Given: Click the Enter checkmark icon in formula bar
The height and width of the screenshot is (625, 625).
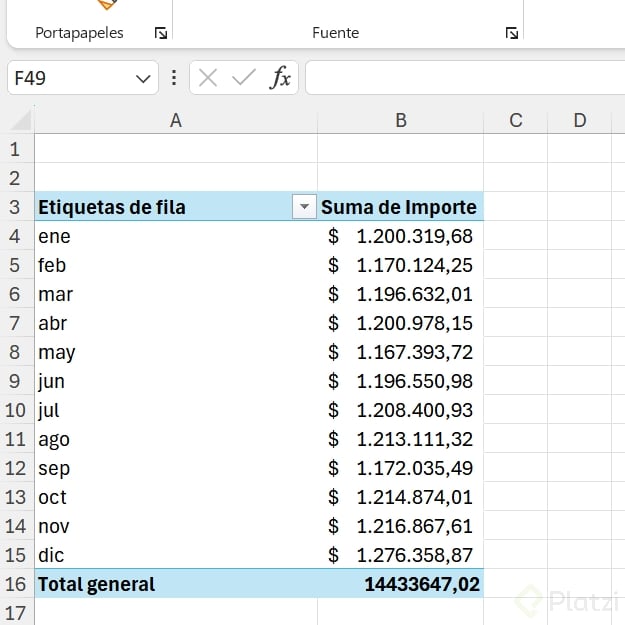Looking at the screenshot, I should coord(244,78).
